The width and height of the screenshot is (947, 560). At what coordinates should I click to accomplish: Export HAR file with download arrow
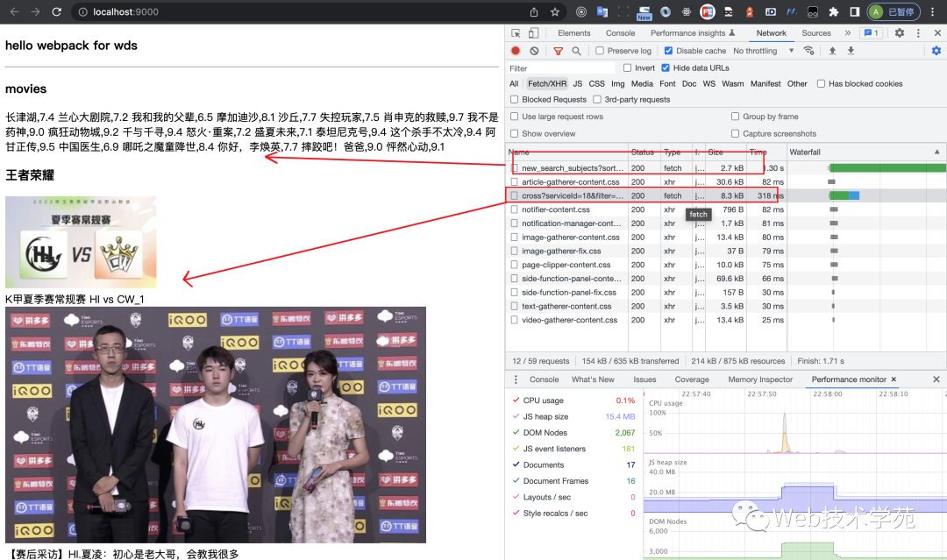coord(851,51)
